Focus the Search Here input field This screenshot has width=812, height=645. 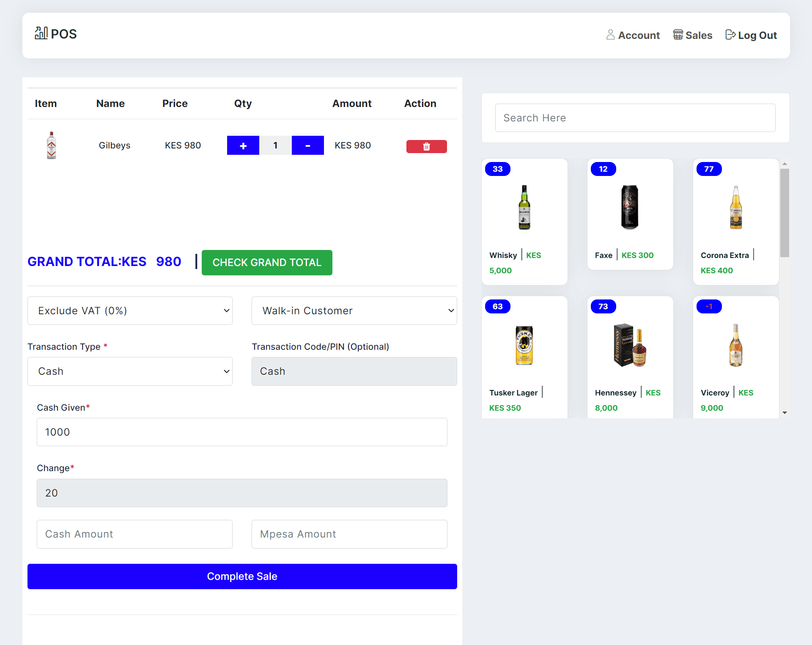point(635,118)
